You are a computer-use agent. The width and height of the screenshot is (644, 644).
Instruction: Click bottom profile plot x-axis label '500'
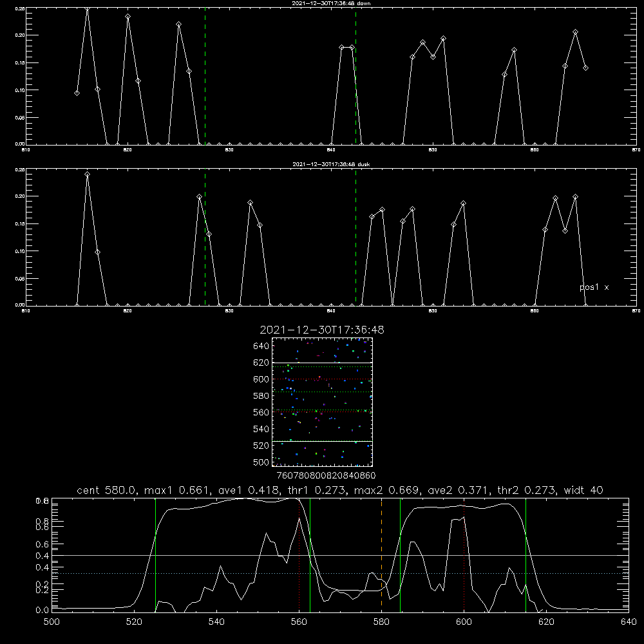(52, 622)
